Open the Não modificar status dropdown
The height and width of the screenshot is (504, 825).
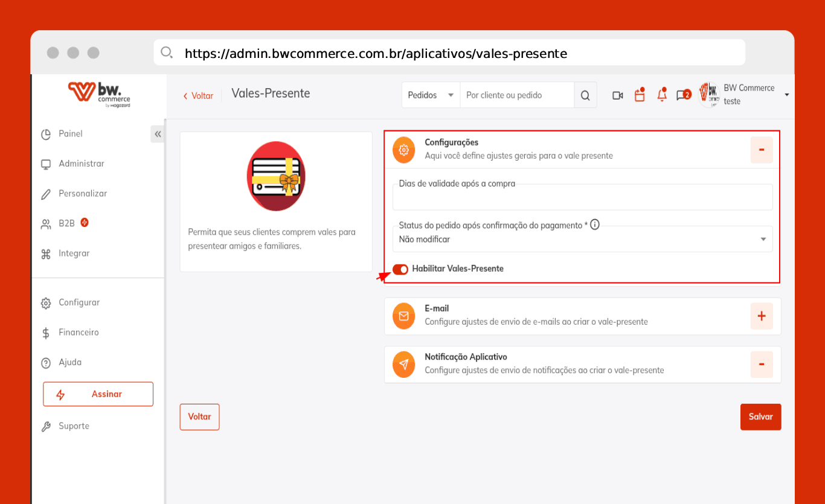(583, 239)
